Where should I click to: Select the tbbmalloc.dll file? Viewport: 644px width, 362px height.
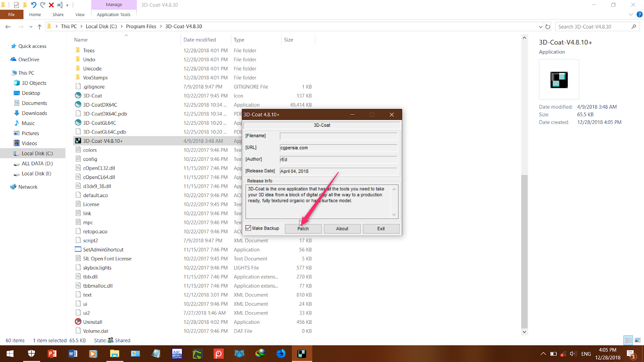tap(98, 286)
